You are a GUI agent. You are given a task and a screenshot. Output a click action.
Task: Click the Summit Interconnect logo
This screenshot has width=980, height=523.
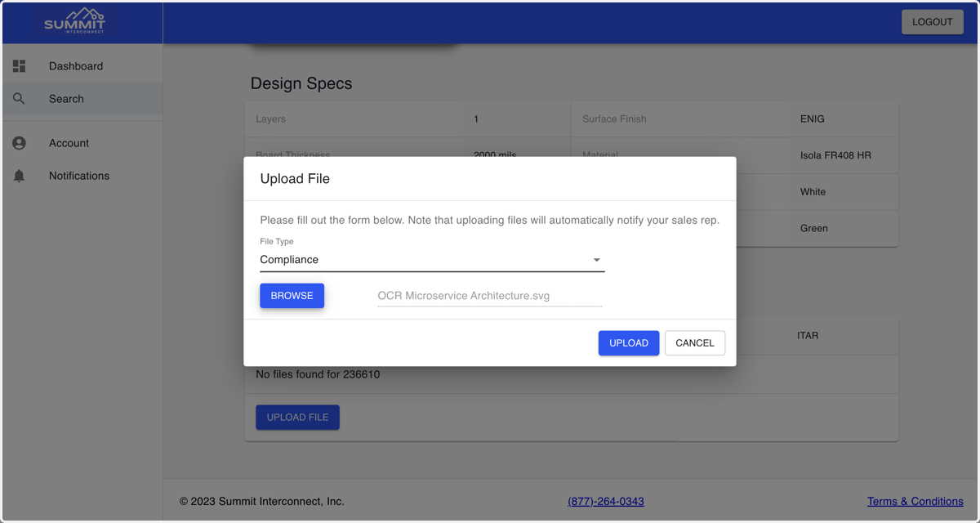[x=74, y=21]
